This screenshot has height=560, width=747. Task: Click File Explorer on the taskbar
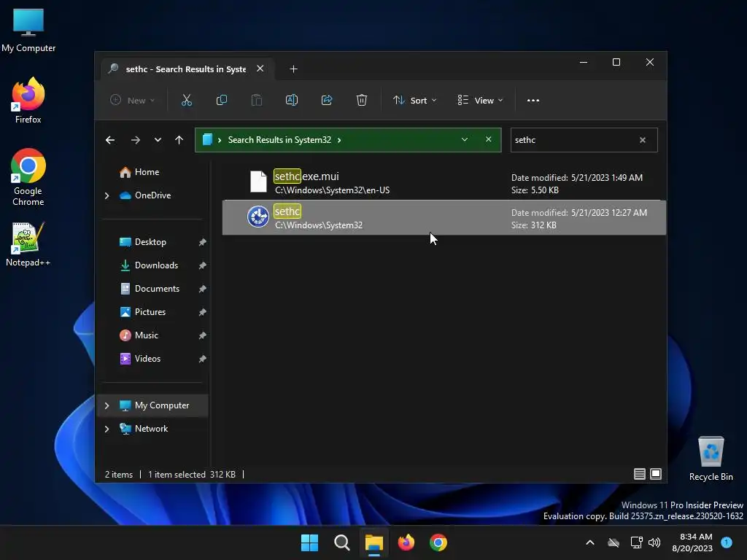point(374,542)
